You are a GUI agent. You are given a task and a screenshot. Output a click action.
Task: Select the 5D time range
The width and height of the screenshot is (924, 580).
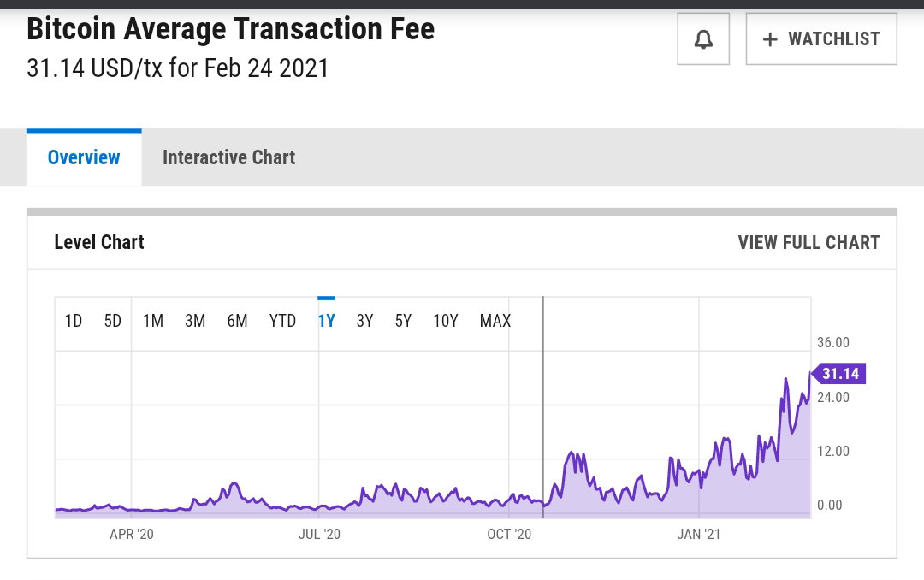coord(113,321)
